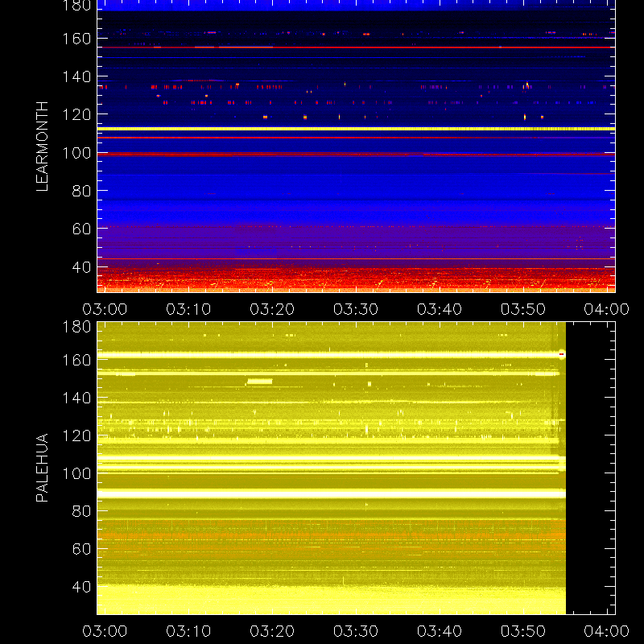Click the bright yellow band near 112 in Learmonth

tap(356, 129)
